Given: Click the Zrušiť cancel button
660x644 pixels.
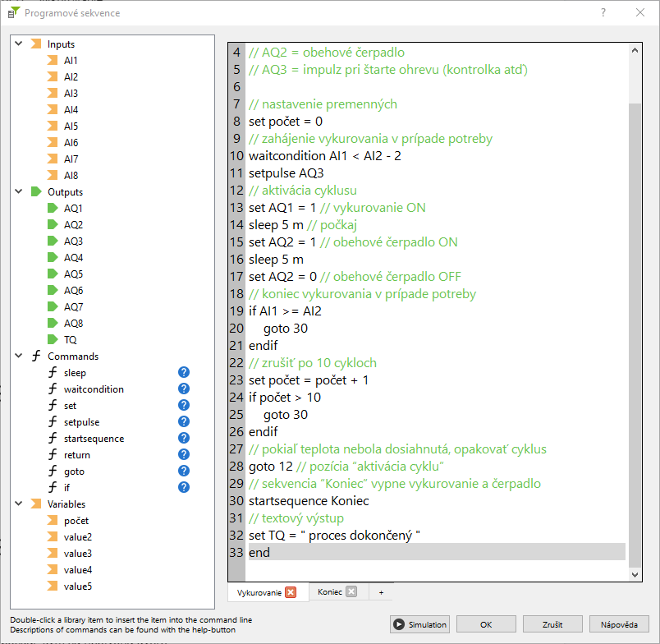Looking at the screenshot, I should point(552,624).
